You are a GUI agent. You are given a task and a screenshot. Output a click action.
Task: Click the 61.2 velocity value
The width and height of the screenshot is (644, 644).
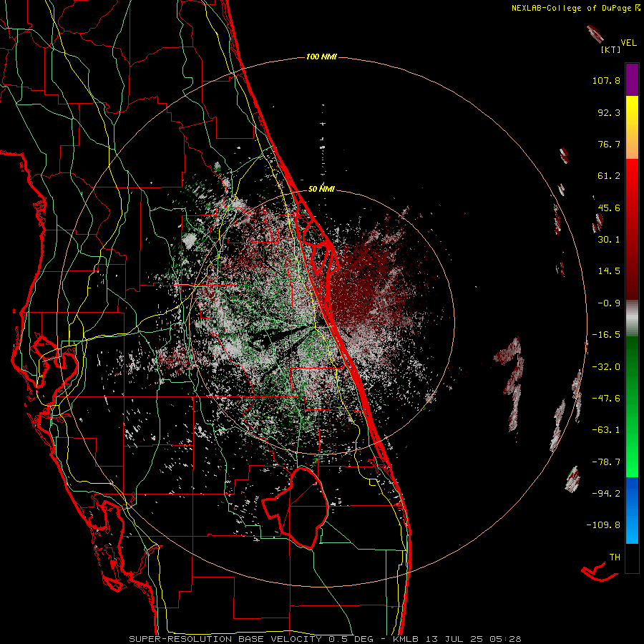coord(609,176)
